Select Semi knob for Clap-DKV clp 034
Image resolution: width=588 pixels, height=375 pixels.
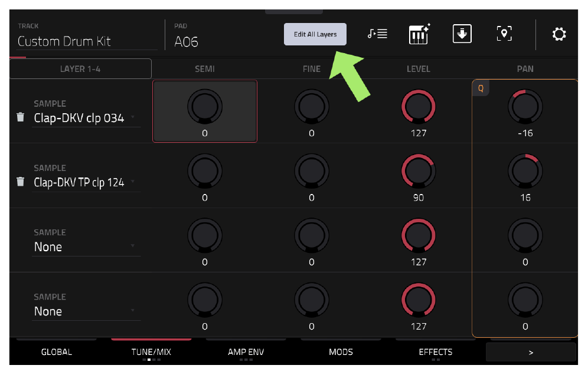(x=205, y=107)
